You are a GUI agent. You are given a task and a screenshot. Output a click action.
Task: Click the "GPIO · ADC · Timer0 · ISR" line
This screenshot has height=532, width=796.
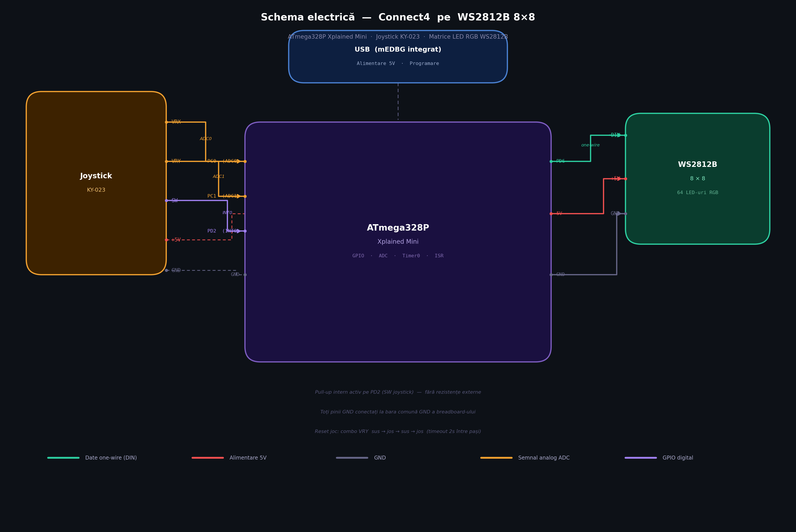pyautogui.click(x=398, y=256)
